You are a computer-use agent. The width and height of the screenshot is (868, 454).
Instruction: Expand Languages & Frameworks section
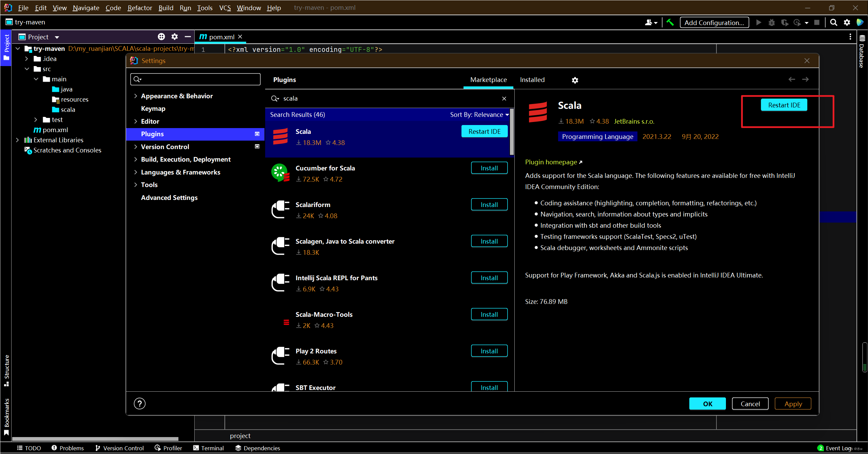(x=136, y=172)
